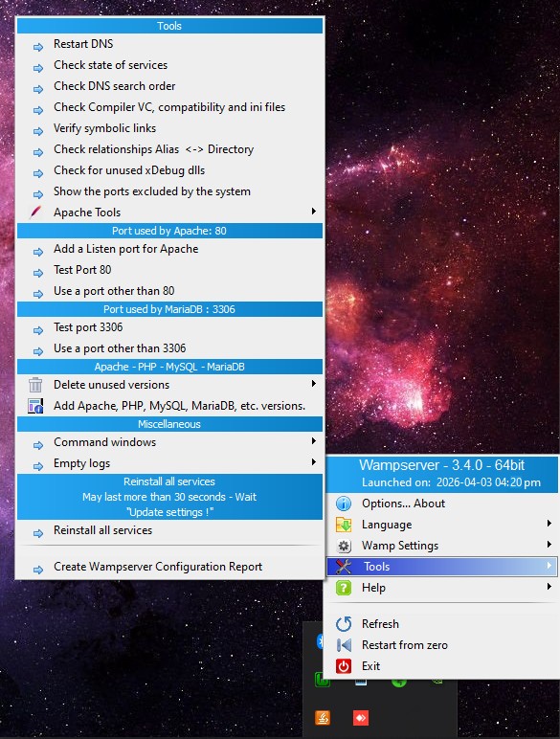Viewport: 560px width, 739px height.
Task: Click the feather icon beside Apache Tools
Action: coord(35,213)
